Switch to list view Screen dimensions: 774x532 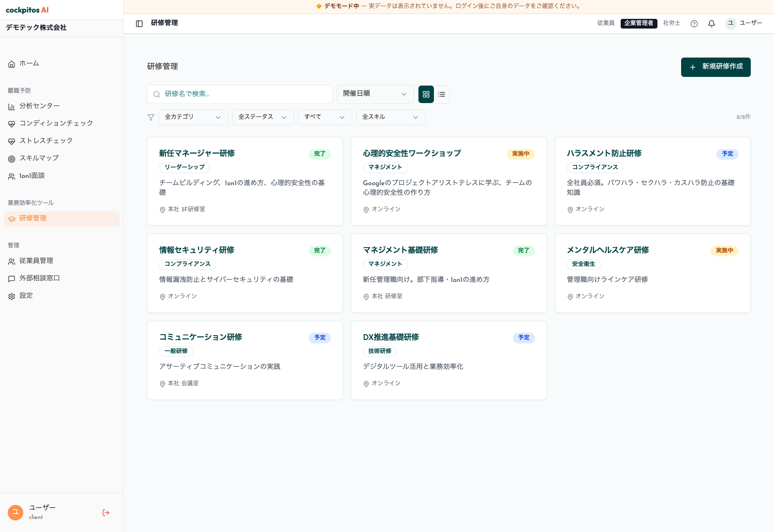coord(442,94)
